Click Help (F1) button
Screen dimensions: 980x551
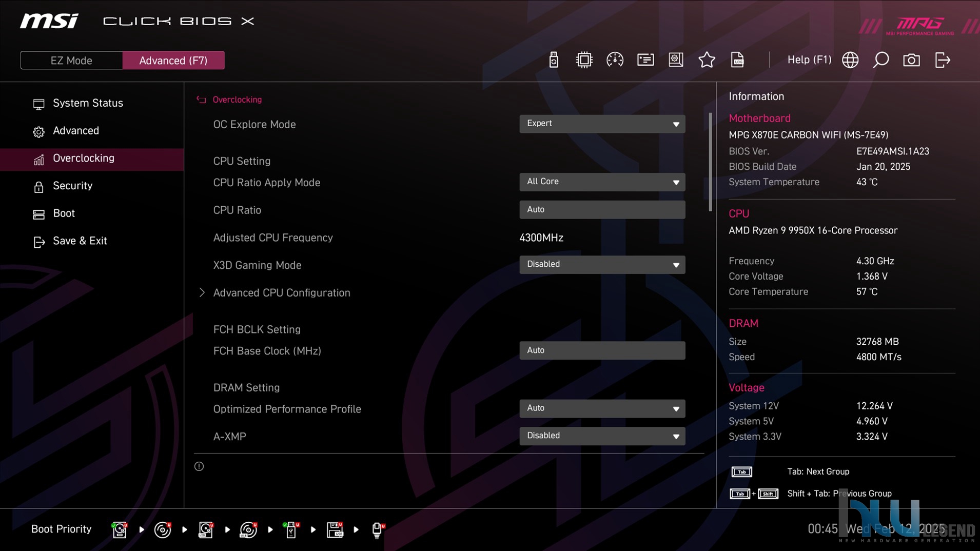tap(809, 60)
